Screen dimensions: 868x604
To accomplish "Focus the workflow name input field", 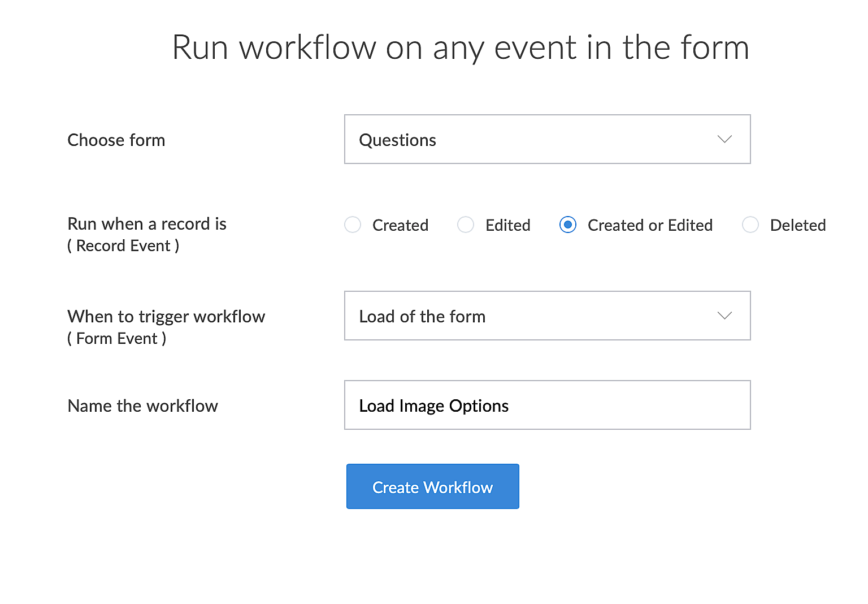I will (x=546, y=405).
